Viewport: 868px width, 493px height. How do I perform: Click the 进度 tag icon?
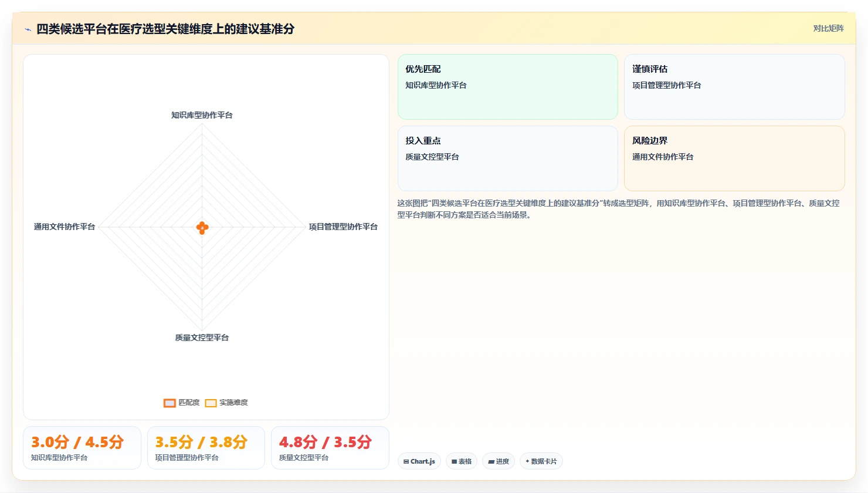pyautogui.click(x=491, y=462)
